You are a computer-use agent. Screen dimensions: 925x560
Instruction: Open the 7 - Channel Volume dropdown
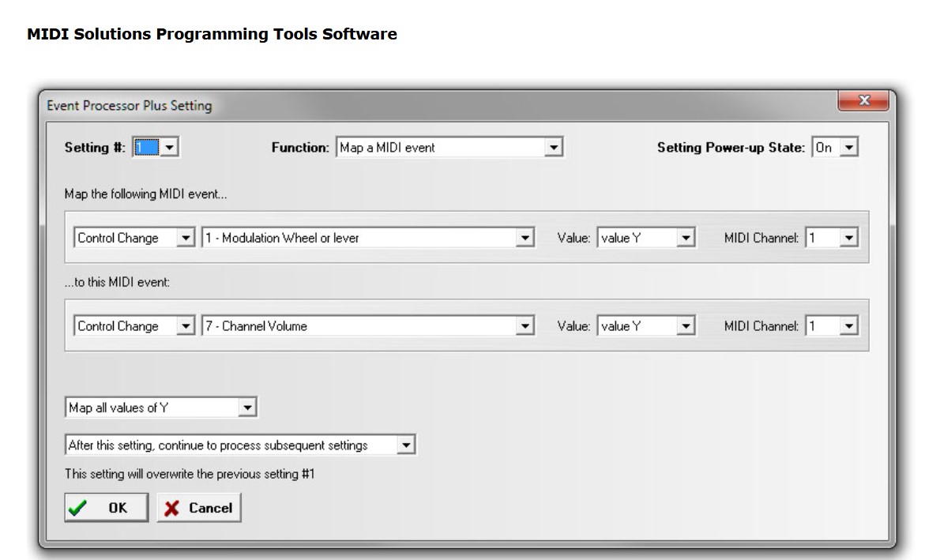[x=368, y=325]
